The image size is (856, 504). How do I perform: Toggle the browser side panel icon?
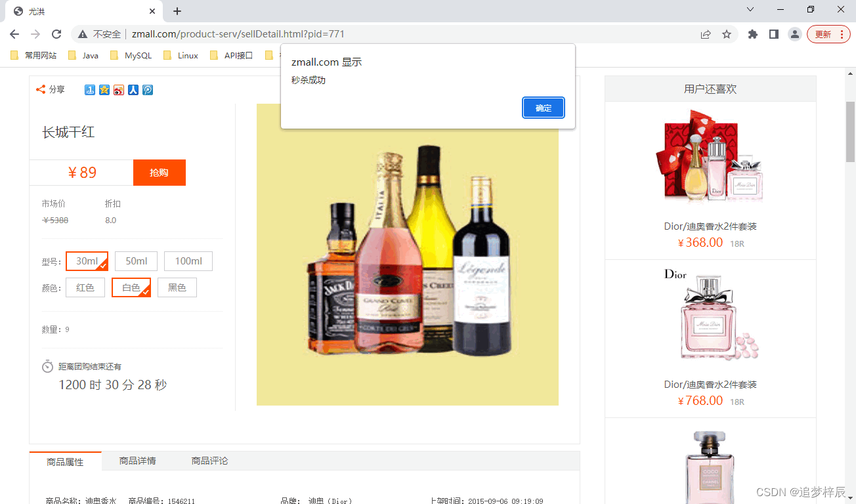click(x=774, y=34)
